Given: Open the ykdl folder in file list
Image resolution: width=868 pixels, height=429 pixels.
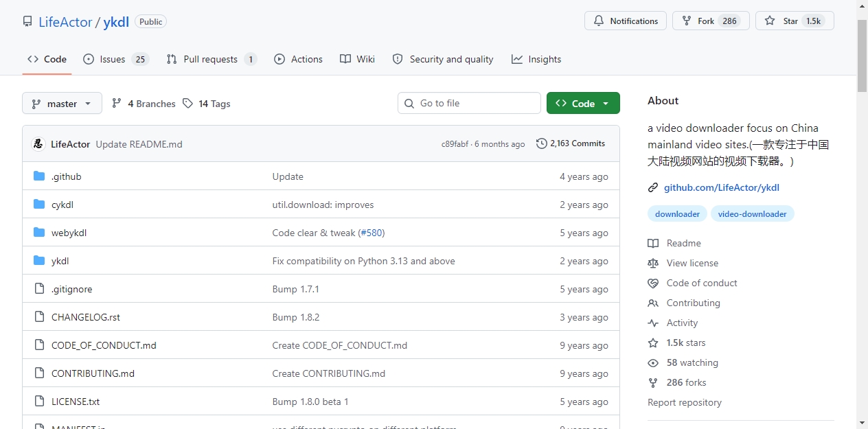Looking at the screenshot, I should click(x=60, y=261).
